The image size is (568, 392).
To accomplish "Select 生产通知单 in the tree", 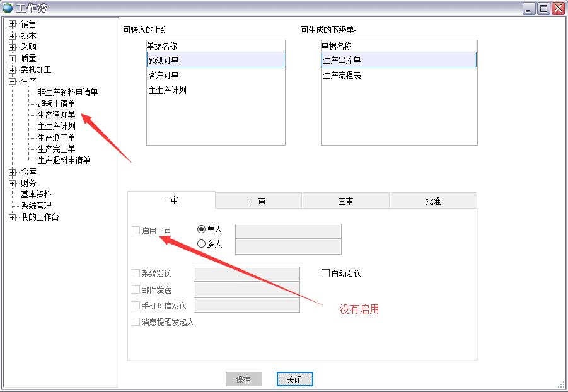I will coord(56,115).
